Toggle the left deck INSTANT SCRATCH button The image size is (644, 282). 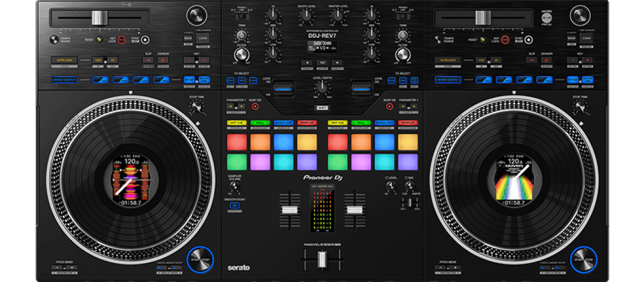pos(65,80)
